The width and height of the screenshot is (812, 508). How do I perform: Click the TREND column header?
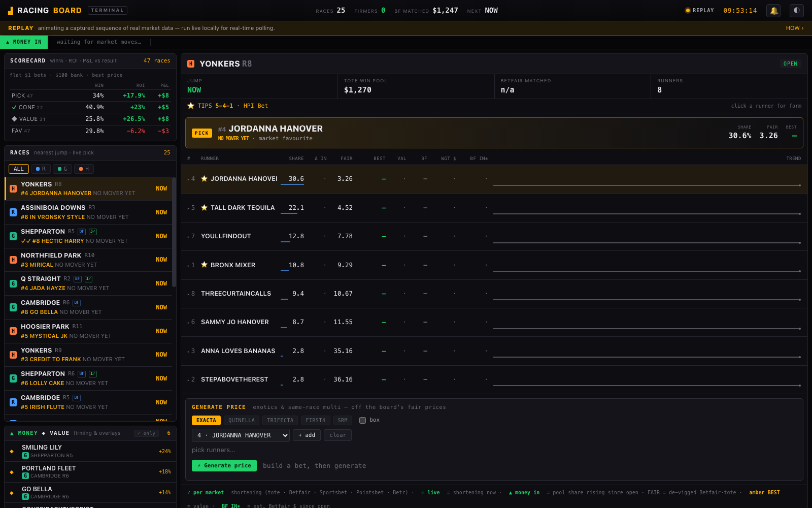(x=794, y=158)
